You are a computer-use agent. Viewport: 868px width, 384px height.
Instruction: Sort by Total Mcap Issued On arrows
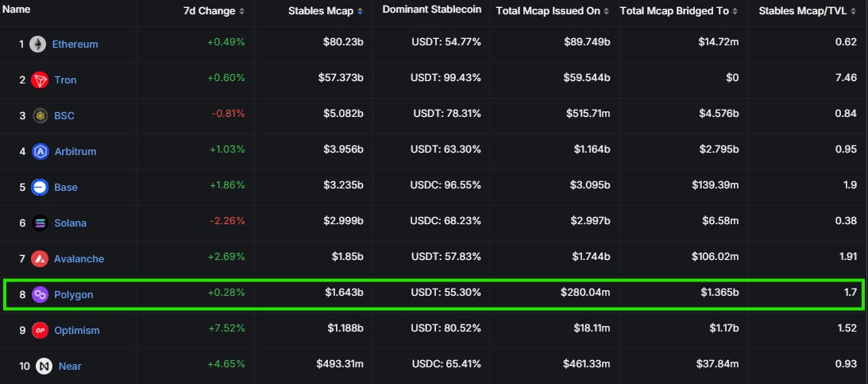606,11
